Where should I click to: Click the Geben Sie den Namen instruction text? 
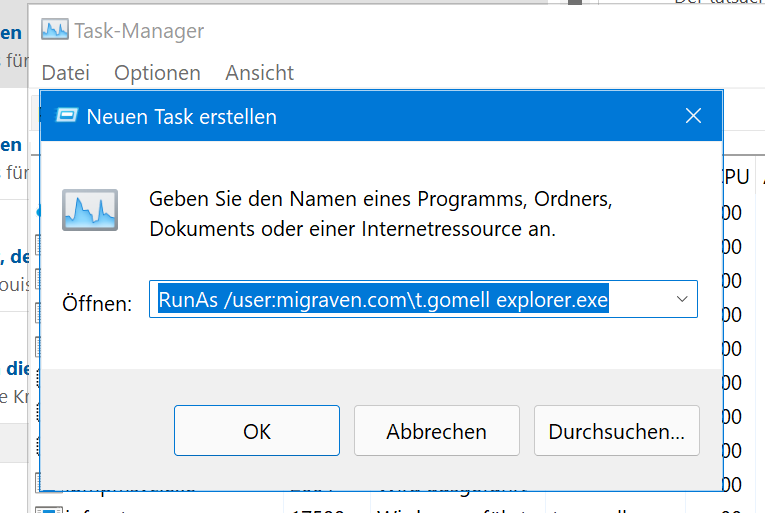(381, 214)
